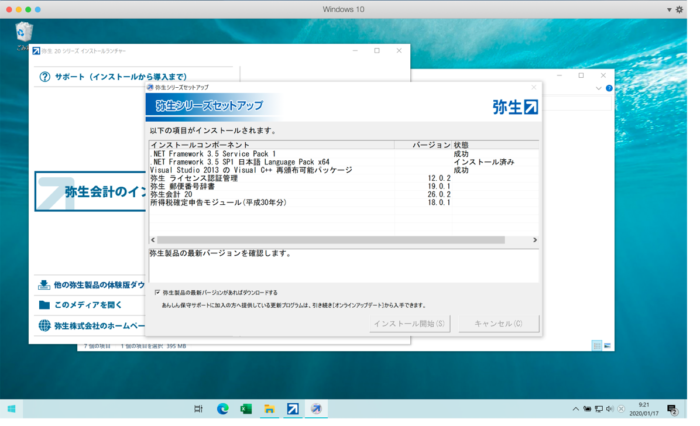
Task: Select the 弥生会計 20 row
Action: click(x=344, y=194)
